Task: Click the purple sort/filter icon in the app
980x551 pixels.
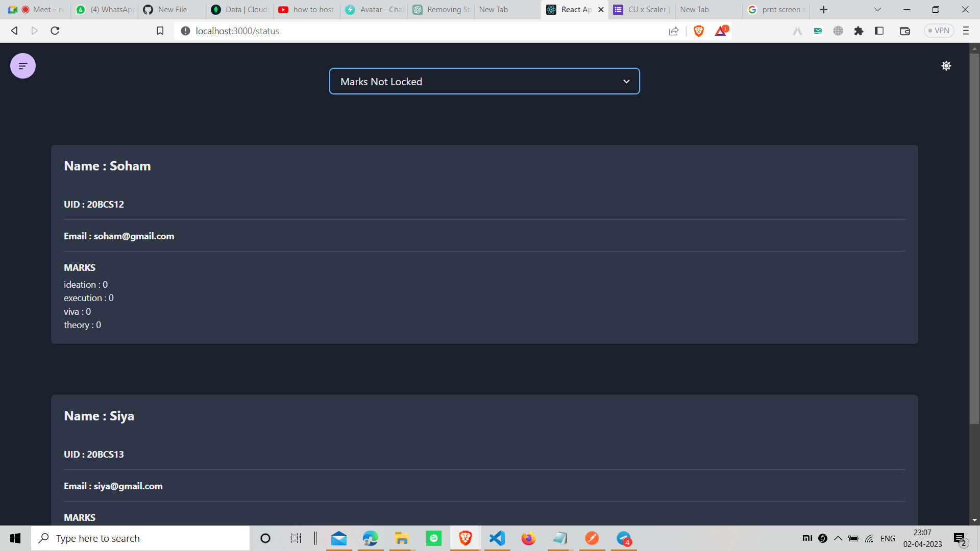Action: [x=22, y=65]
